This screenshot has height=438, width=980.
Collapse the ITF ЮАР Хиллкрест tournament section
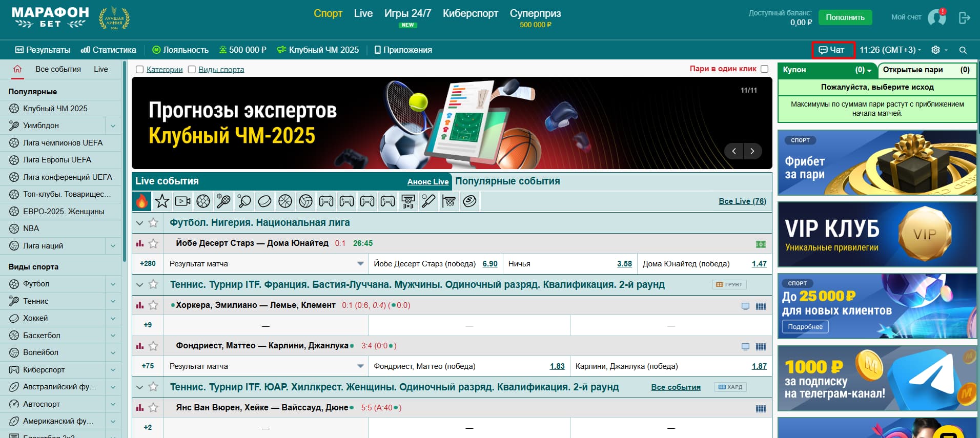[139, 387]
